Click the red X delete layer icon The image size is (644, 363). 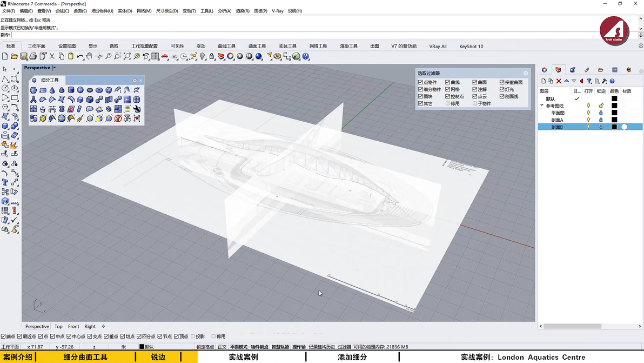coord(559,81)
